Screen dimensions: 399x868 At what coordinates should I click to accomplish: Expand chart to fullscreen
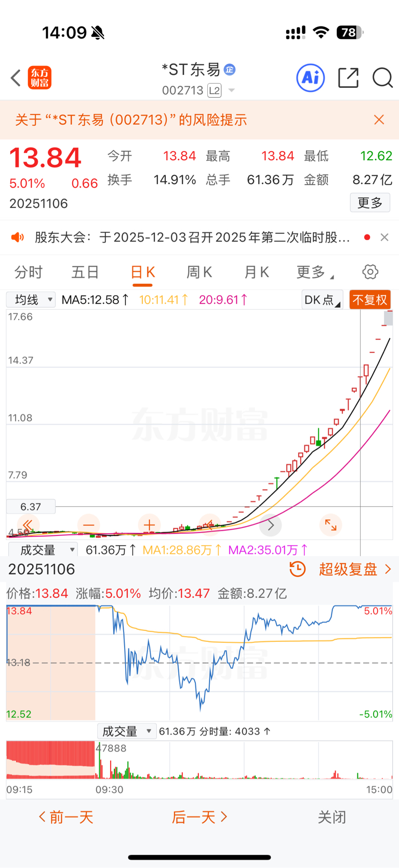click(x=331, y=525)
